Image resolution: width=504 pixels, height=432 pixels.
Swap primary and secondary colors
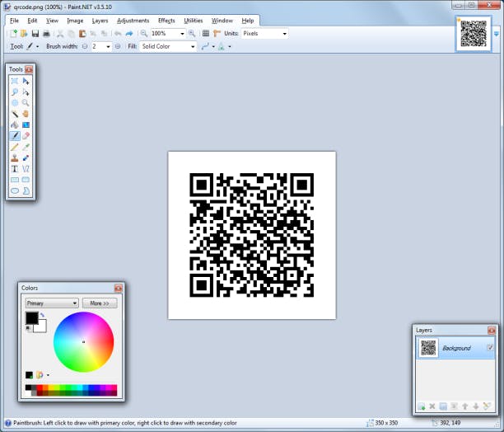pos(42,315)
